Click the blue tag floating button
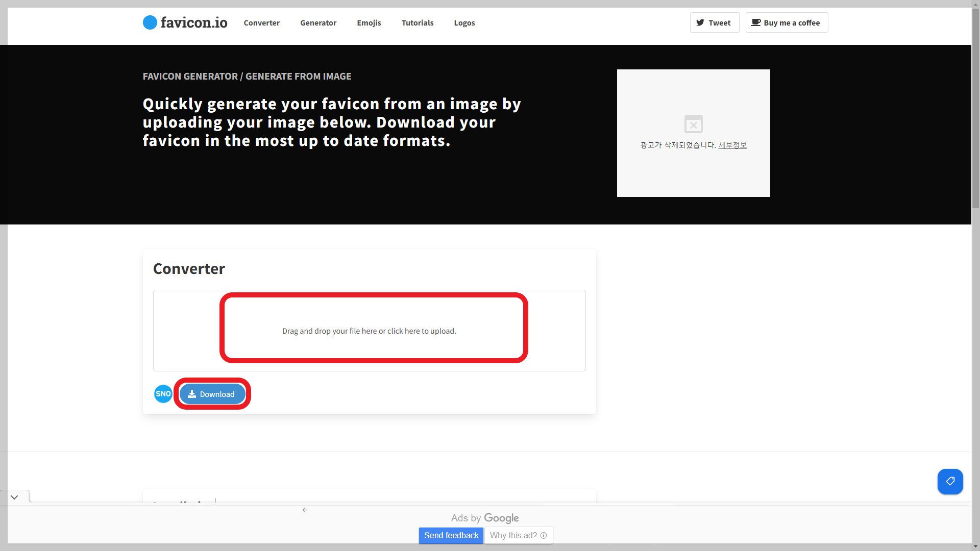This screenshot has width=980, height=551. [x=950, y=481]
